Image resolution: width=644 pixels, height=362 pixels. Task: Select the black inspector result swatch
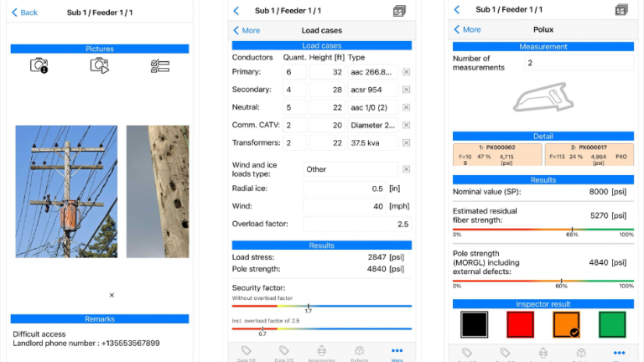click(x=475, y=324)
